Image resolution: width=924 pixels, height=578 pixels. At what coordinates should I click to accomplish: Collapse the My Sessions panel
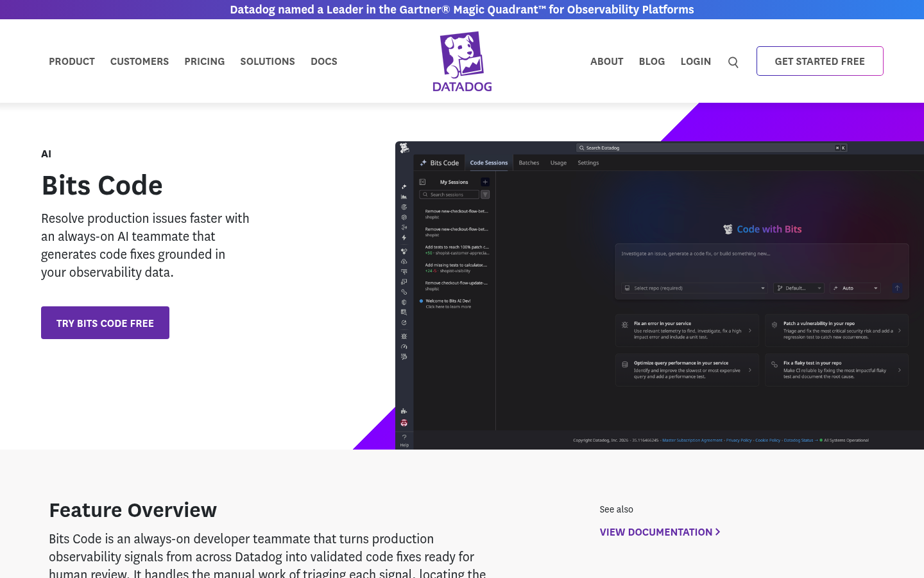point(422,182)
